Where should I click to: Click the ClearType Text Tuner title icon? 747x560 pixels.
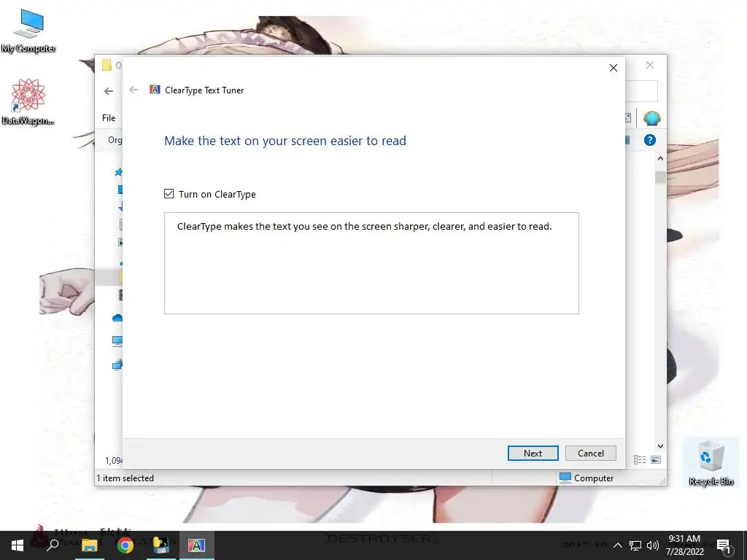(155, 90)
